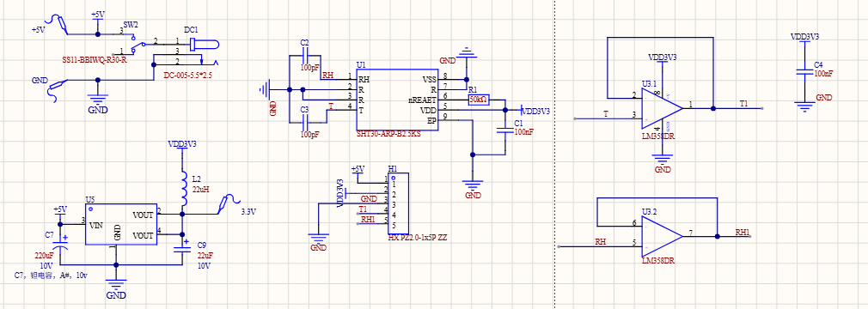This screenshot has height=309, width=868.
Task: Click the C7 tantalum capacitor note text
Action: click(x=51, y=276)
